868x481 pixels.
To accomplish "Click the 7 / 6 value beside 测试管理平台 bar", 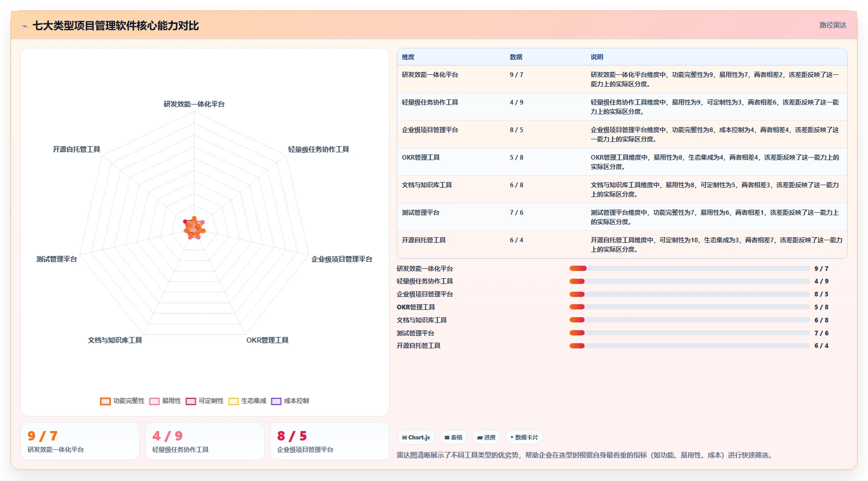I will click(821, 333).
